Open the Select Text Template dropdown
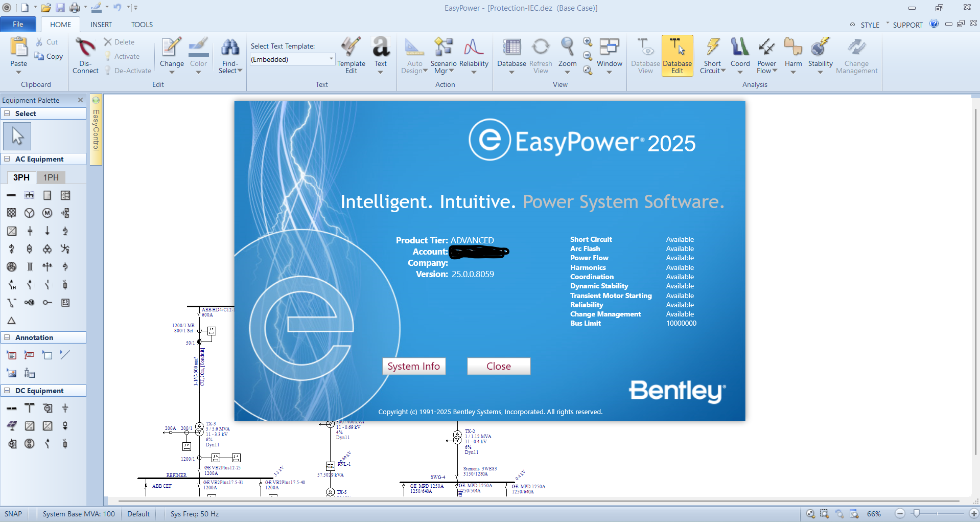980x522 pixels. click(331, 59)
